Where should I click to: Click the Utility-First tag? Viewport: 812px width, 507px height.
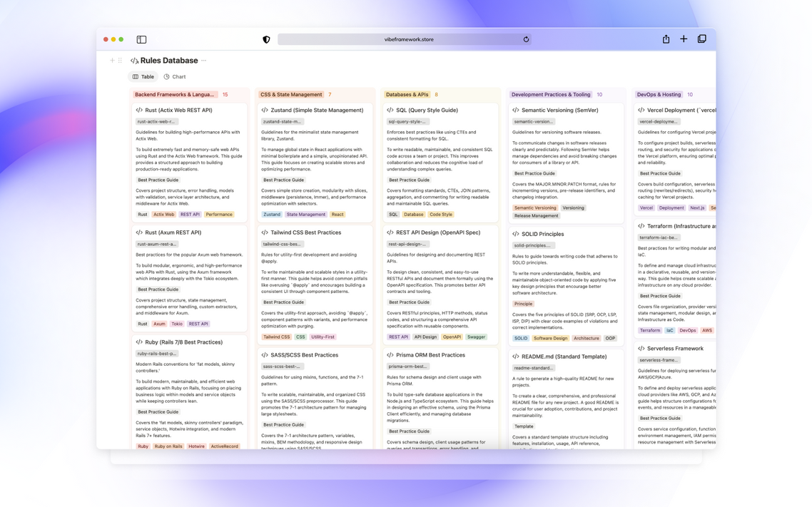(323, 337)
